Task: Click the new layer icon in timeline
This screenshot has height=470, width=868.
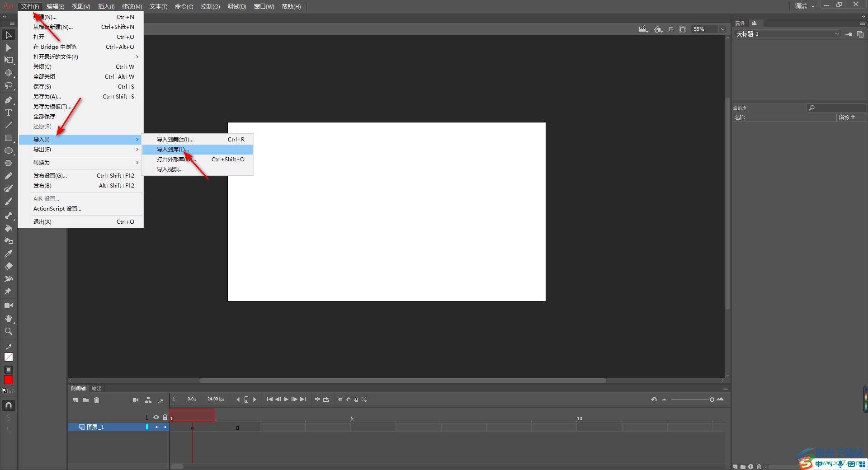Action: coord(75,400)
